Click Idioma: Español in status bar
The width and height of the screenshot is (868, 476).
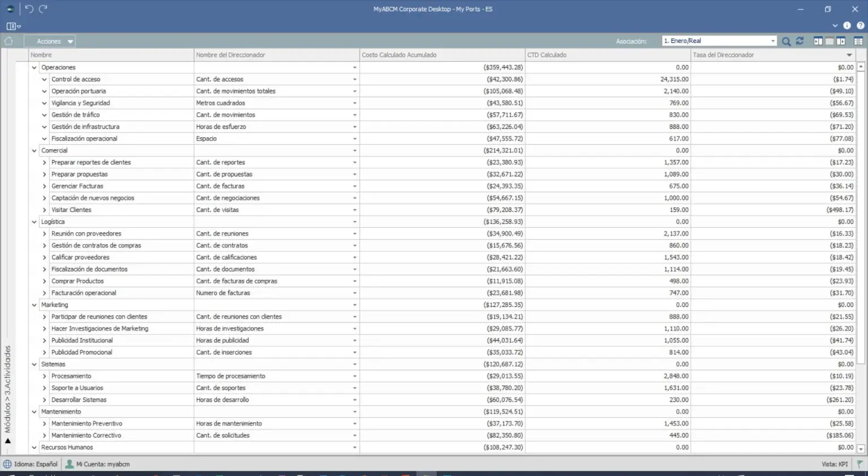[x=31, y=464]
